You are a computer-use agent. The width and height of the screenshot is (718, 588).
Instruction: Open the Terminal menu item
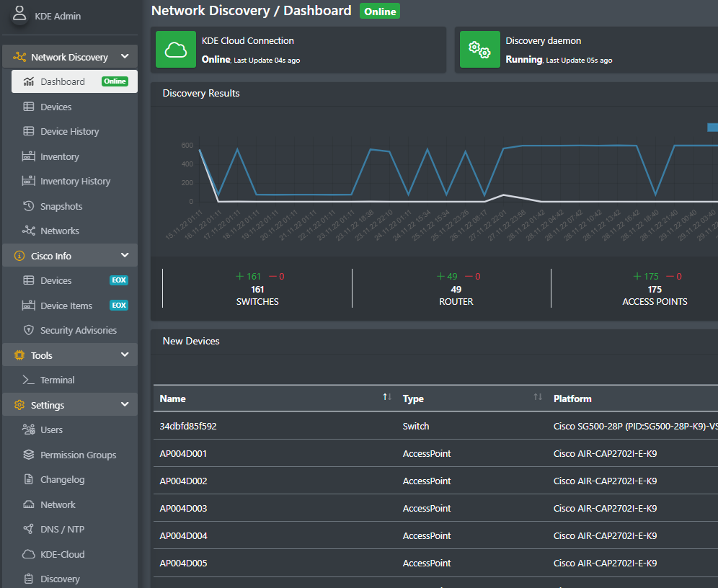(74, 380)
